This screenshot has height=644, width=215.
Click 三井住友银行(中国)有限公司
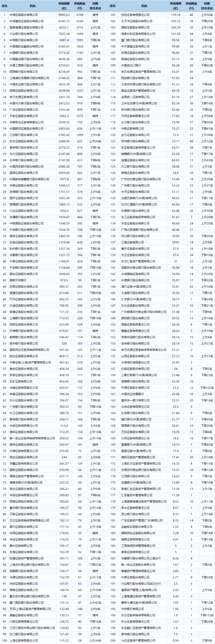pos(139,103)
